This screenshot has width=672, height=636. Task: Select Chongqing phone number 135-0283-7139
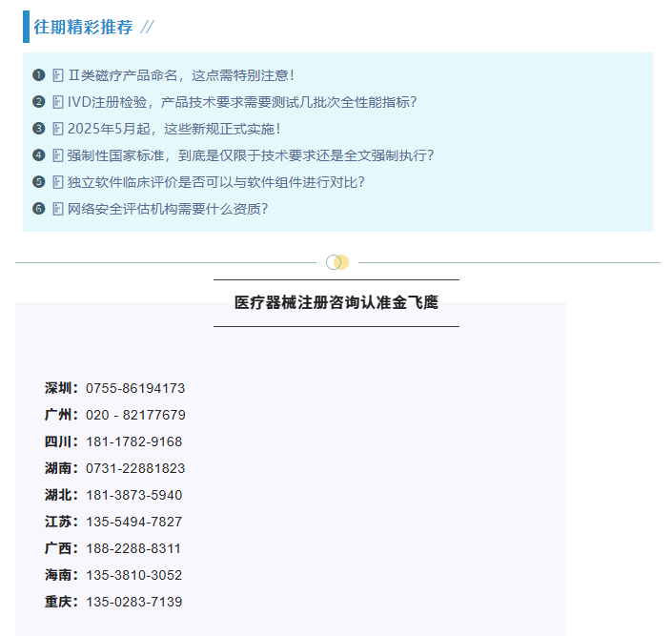[133, 603]
